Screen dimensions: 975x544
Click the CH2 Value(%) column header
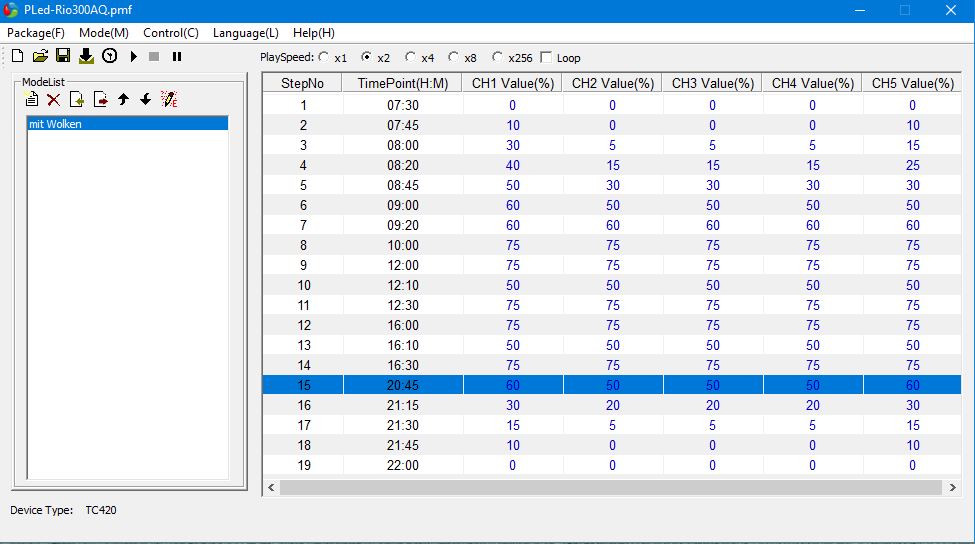[x=612, y=83]
